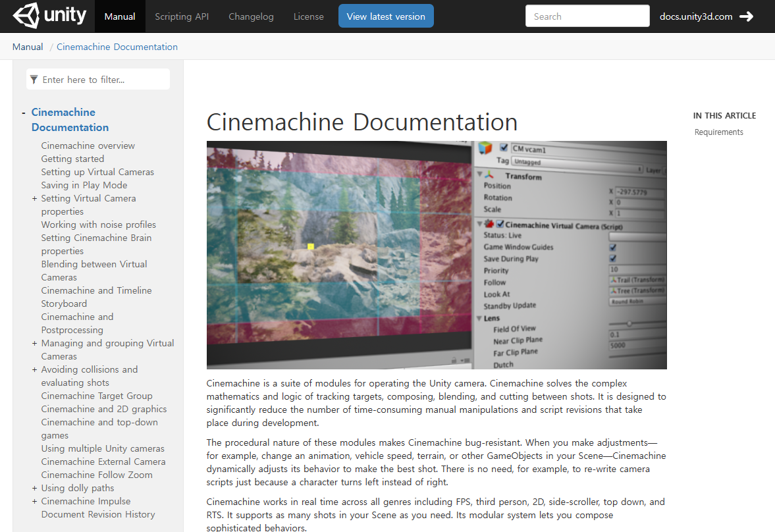775x532 pixels.
Task: Open Cinemachine and Postprocessing page
Action: [x=77, y=323]
